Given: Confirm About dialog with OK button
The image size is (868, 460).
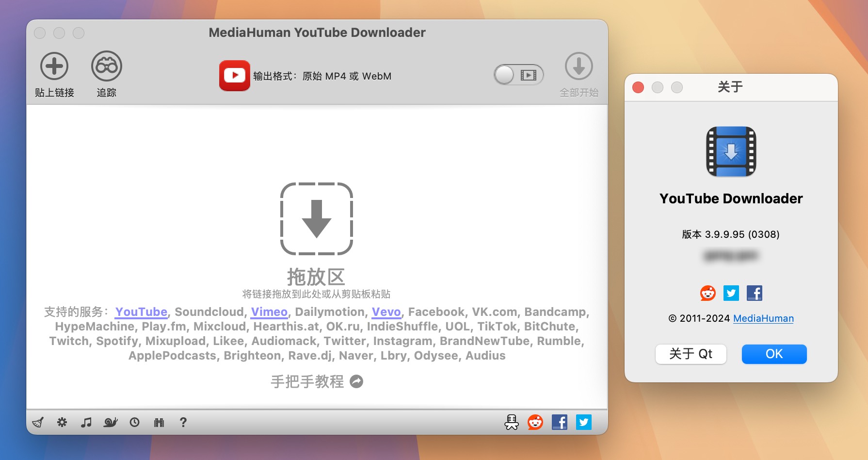Looking at the screenshot, I should [774, 354].
